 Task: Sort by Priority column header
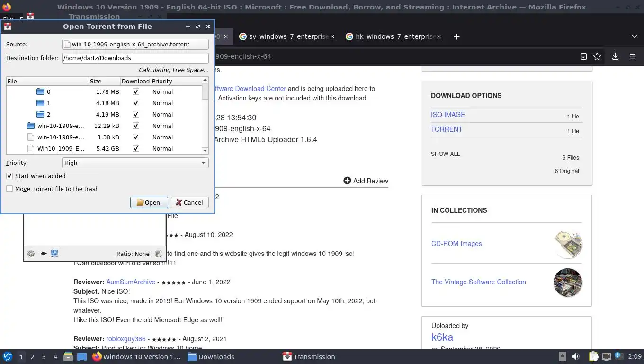(x=176, y=81)
